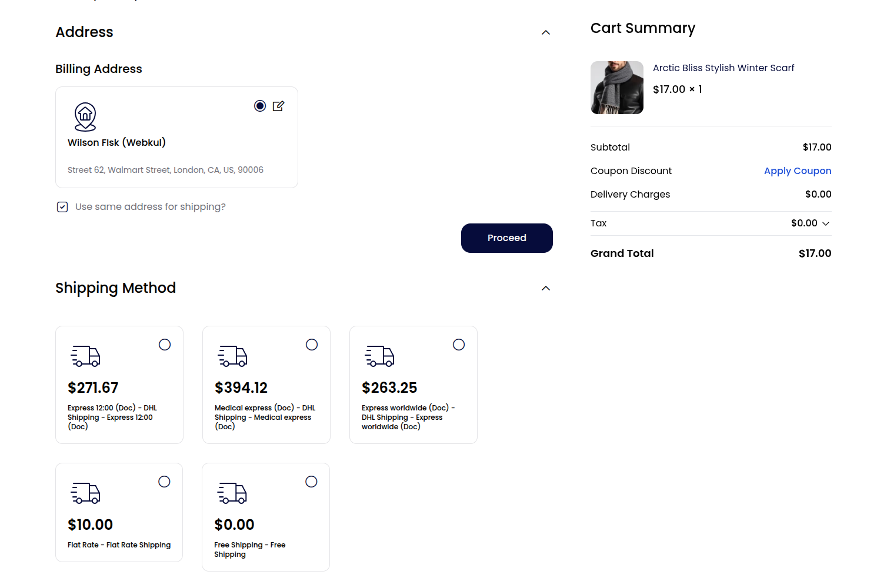Screen dimensions: 887x588
Task: Select the Medical express shipping option
Action: pyautogui.click(x=312, y=345)
